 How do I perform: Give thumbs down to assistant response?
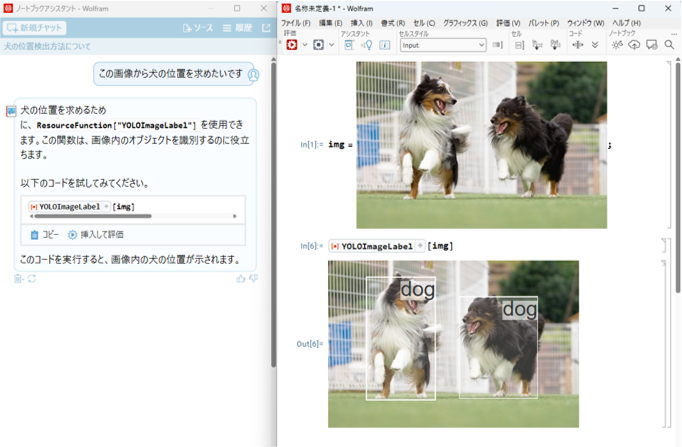[x=254, y=279]
